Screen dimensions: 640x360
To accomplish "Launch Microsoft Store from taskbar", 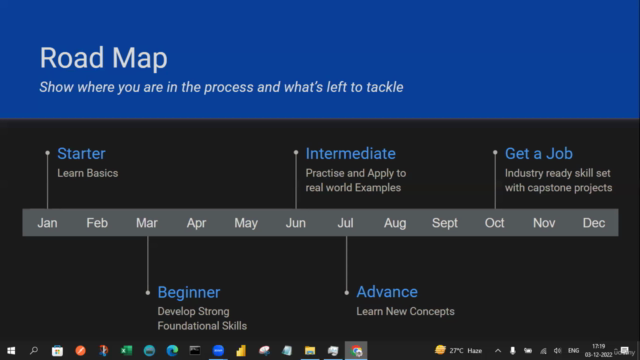I will click(x=57, y=351).
